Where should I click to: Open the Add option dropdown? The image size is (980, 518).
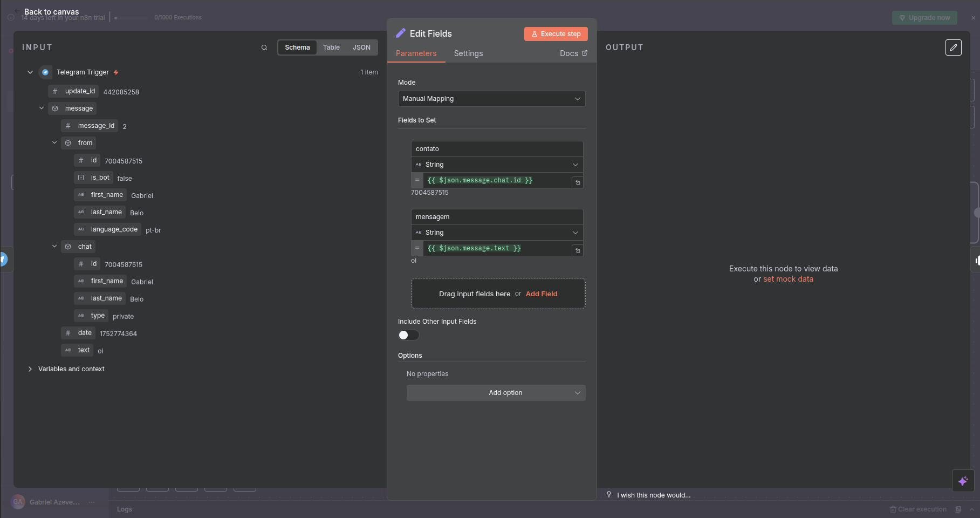click(x=496, y=393)
